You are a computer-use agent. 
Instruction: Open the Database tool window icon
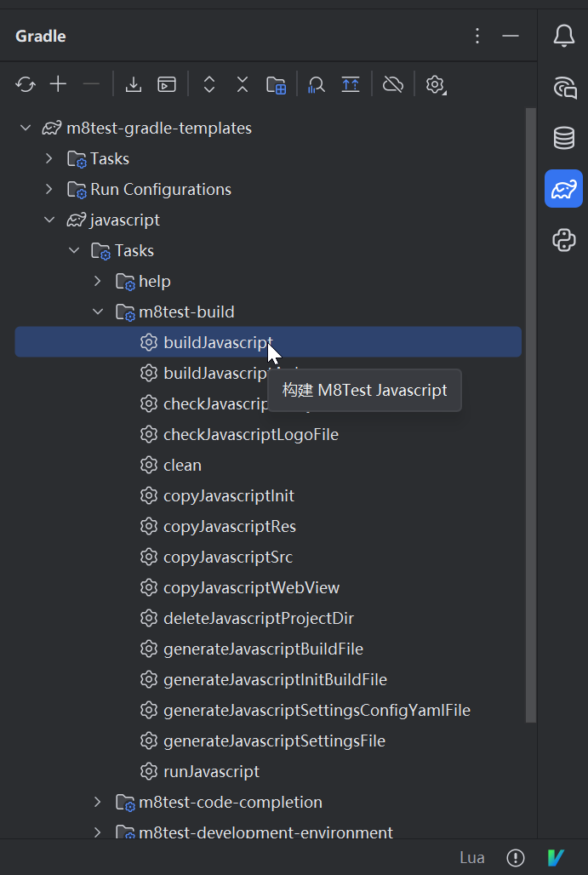point(563,138)
